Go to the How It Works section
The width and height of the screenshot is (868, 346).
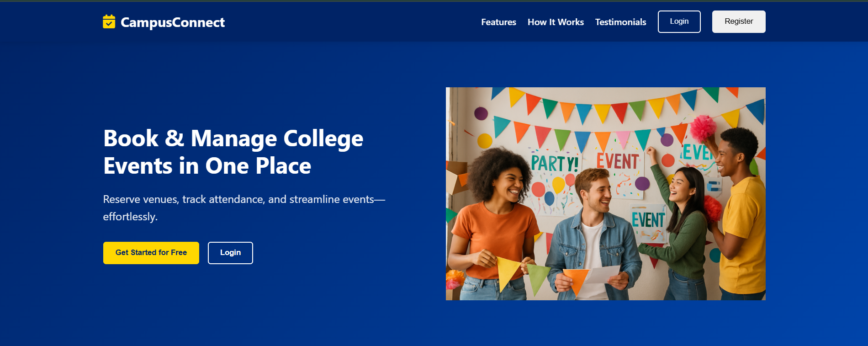tap(556, 22)
